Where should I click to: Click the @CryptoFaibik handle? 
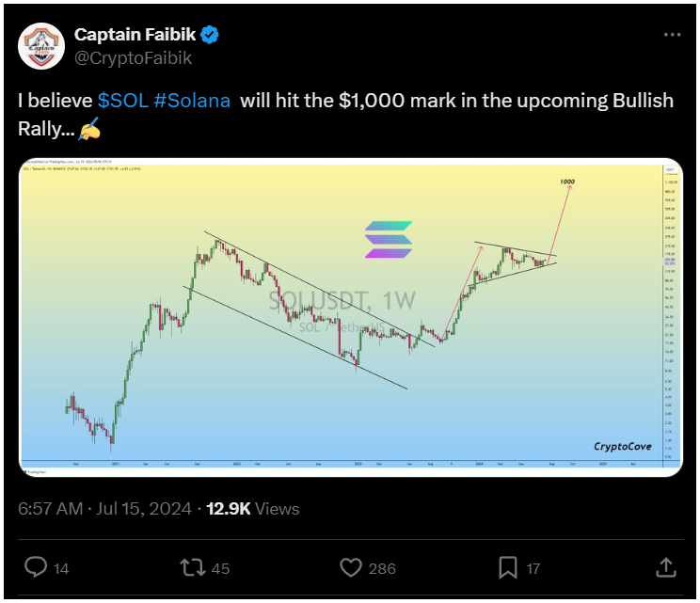133,58
